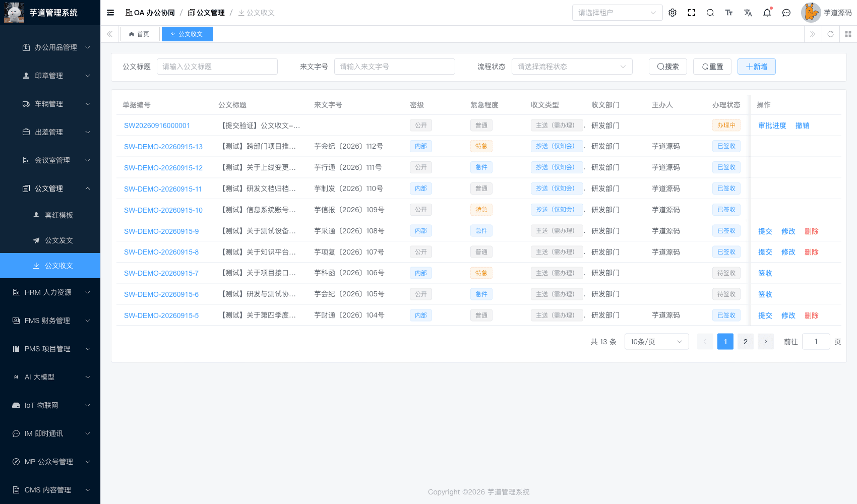Open the tab options grid icon

848,34
